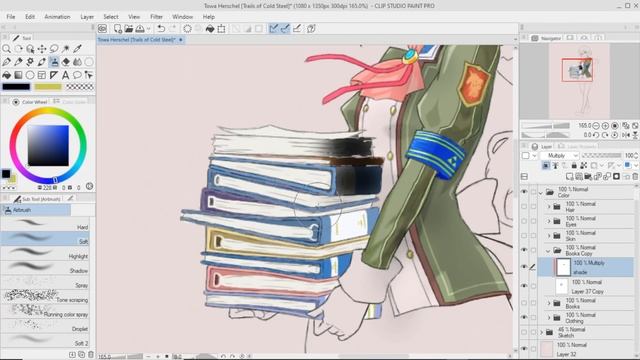Viewport: 640px width, 360px height.
Task: Click the shade layer thumbnail
Action: pyautogui.click(x=563, y=267)
